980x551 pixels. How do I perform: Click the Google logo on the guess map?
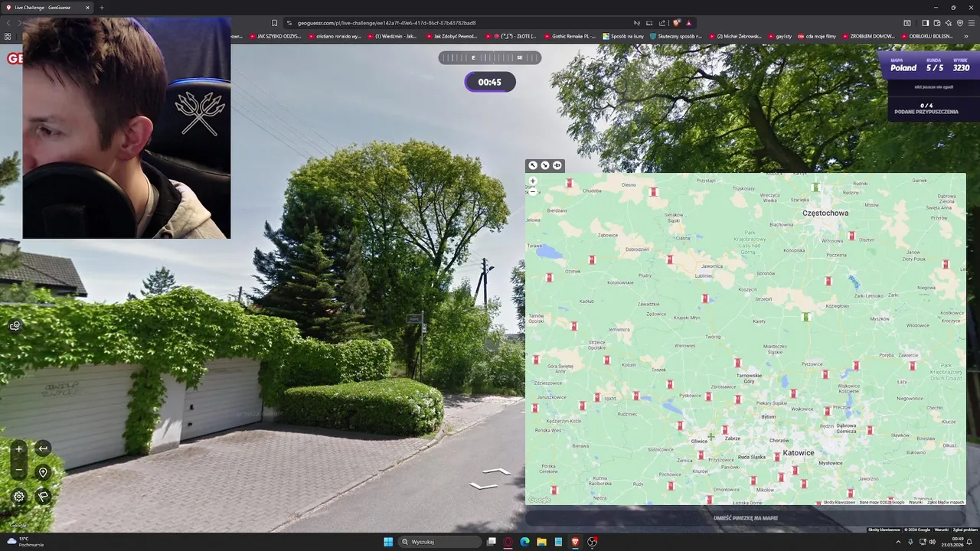tap(540, 500)
